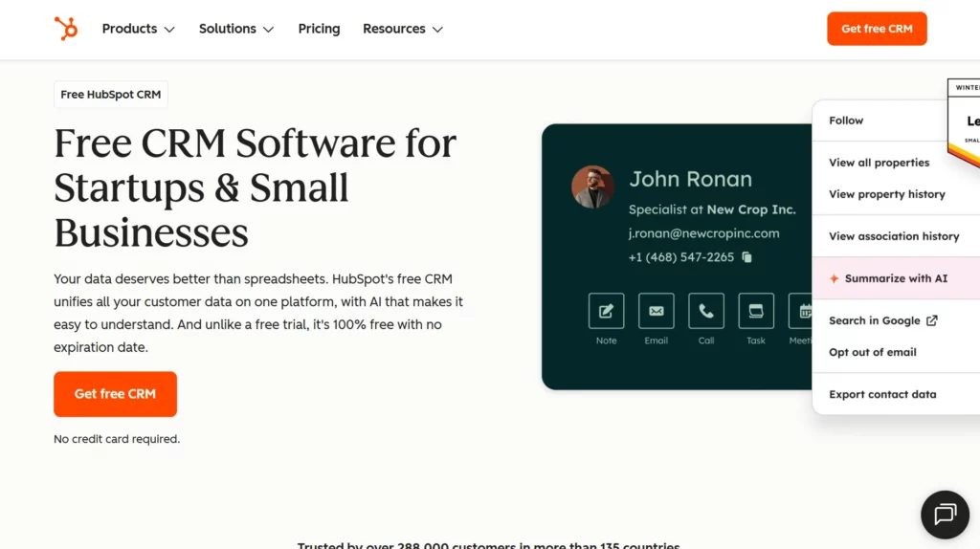Click the external link icon beside Search in Google
The height and width of the screenshot is (549, 980).
click(x=932, y=321)
